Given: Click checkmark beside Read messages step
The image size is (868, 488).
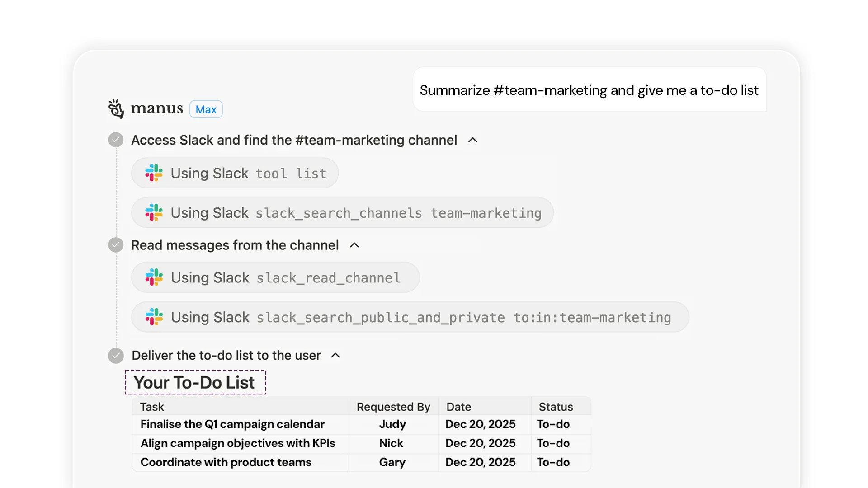Looking at the screenshot, I should 116,245.
